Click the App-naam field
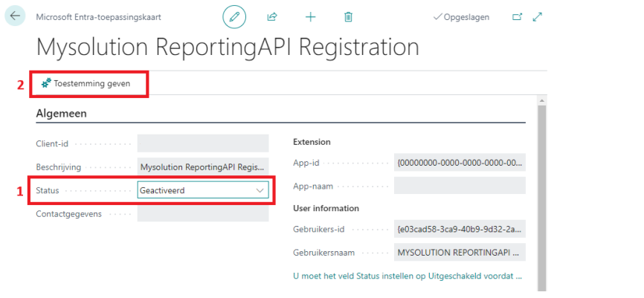Image resolution: width=644 pixels, height=298 pixels. coord(459,186)
